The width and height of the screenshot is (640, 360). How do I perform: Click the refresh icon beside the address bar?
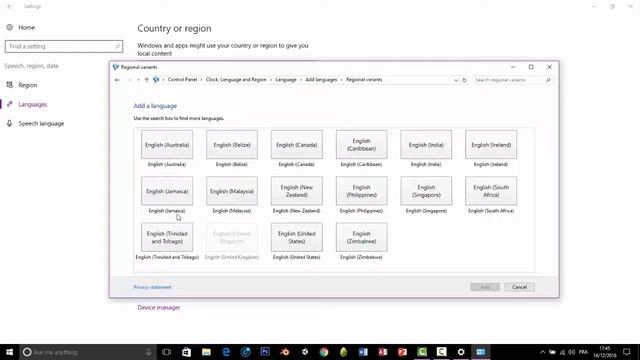[x=464, y=80]
